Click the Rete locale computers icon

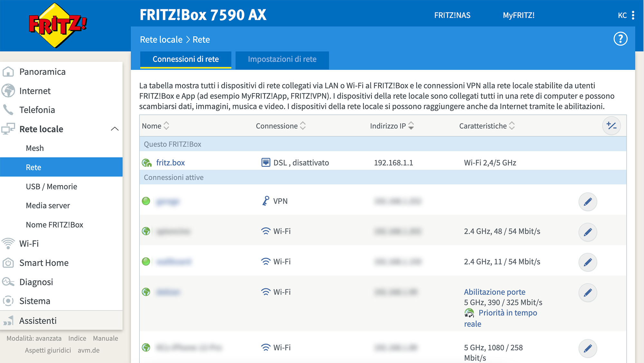click(x=8, y=129)
